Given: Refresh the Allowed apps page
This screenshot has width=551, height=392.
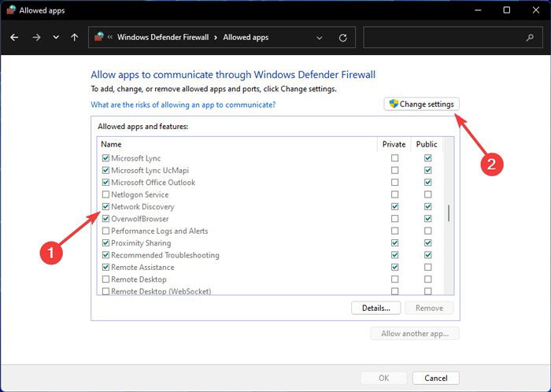Looking at the screenshot, I should coord(343,38).
